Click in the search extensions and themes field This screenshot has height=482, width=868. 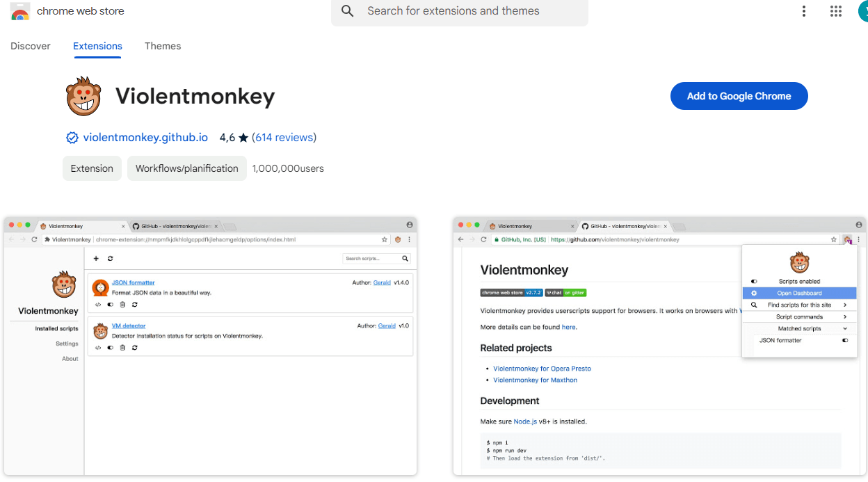tap(466, 11)
